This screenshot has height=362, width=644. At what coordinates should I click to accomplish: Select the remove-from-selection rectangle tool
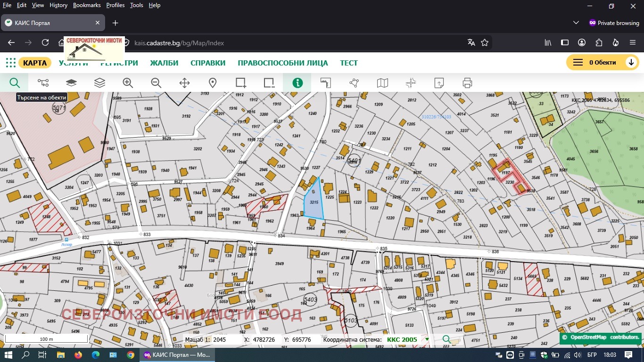click(x=269, y=83)
